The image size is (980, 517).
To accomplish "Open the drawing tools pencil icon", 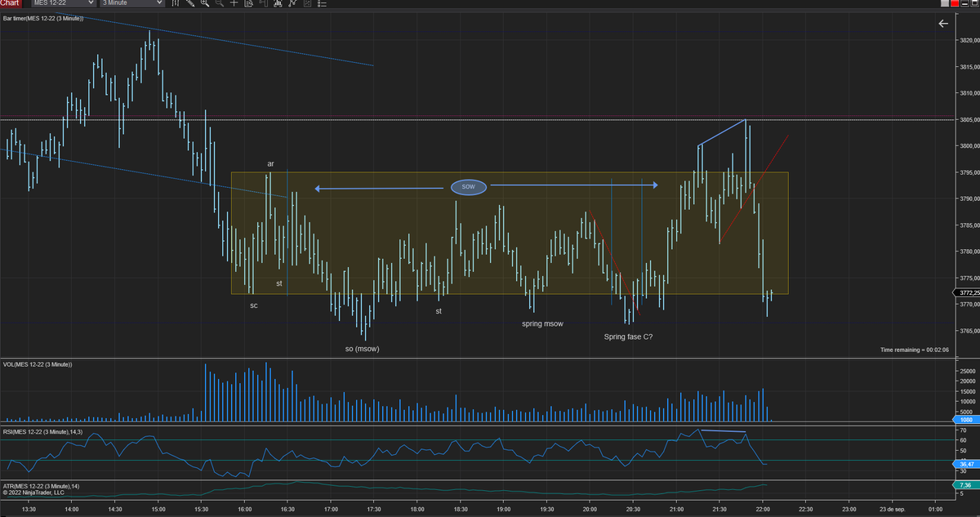I will coord(190,3).
